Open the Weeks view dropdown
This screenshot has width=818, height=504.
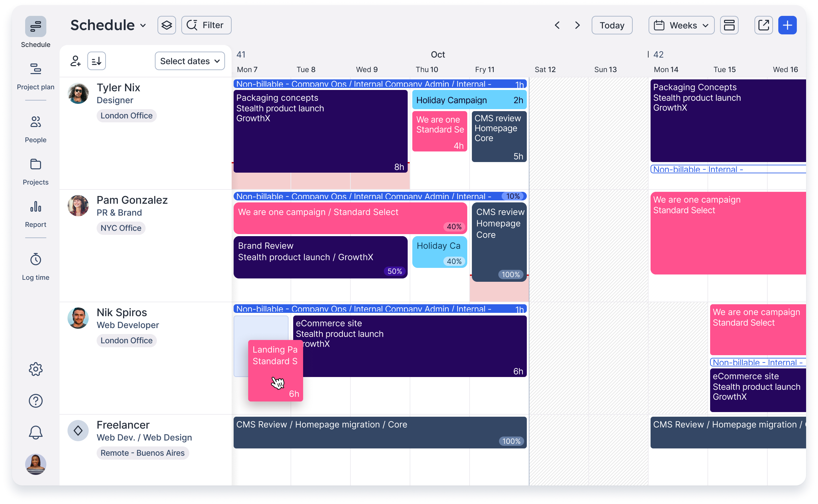[x=681, y=25]
